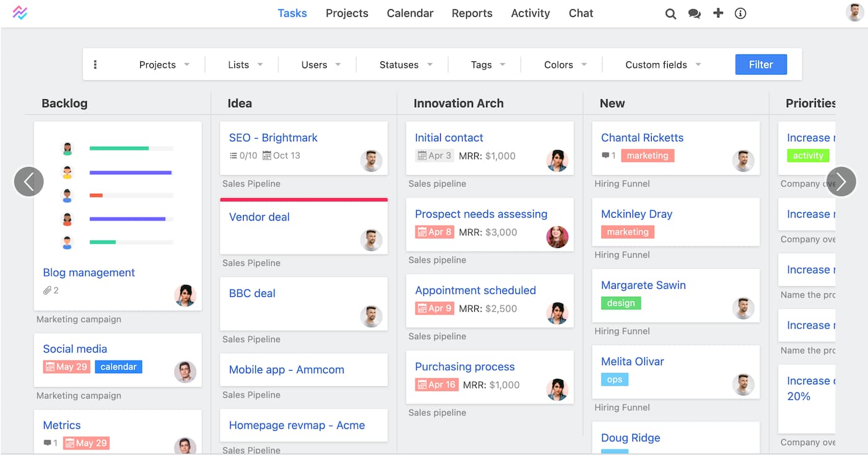Image resolution: width=868 pixels, height=455 pixels.
Task: Click the marketing tag on Chantal Ricketts
Action: pyautogui.click(x=647, y=156)
